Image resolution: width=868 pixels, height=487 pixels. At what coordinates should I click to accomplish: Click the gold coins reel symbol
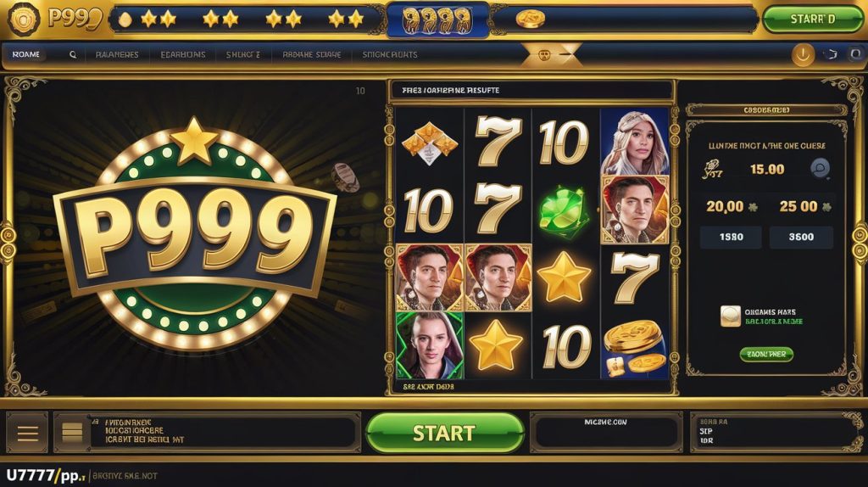pyautogui.click(x=634, y=345)
